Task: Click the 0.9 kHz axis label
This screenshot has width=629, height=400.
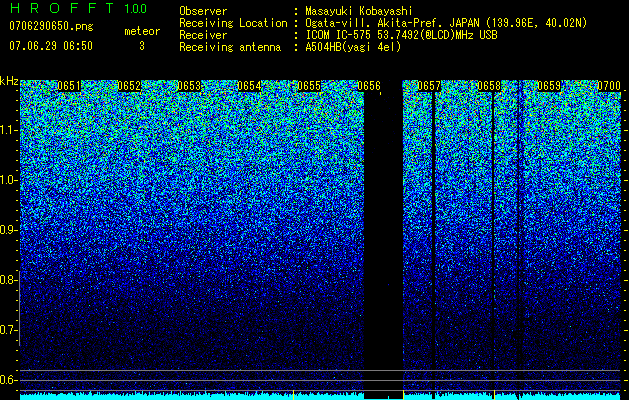Action: (7, 230)
